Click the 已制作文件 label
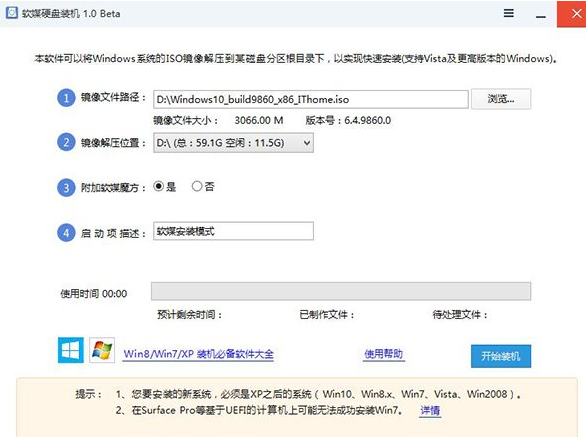Image resolution: width=586 pixels, height=437 pixels. (x=327, y=315)
